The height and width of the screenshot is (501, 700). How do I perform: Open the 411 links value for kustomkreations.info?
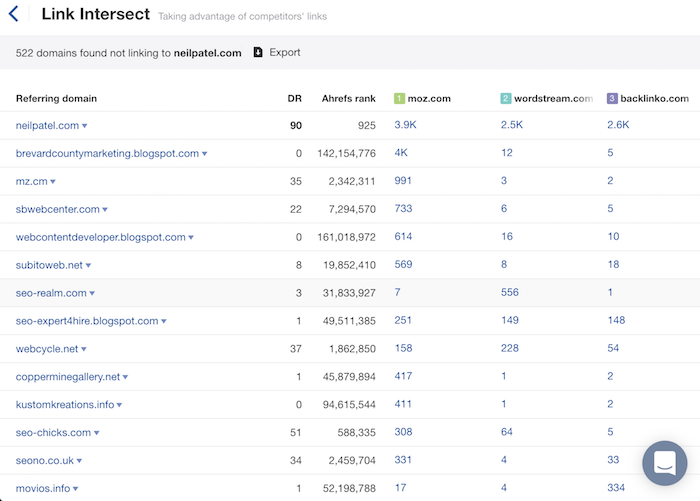tap(403, 404)
